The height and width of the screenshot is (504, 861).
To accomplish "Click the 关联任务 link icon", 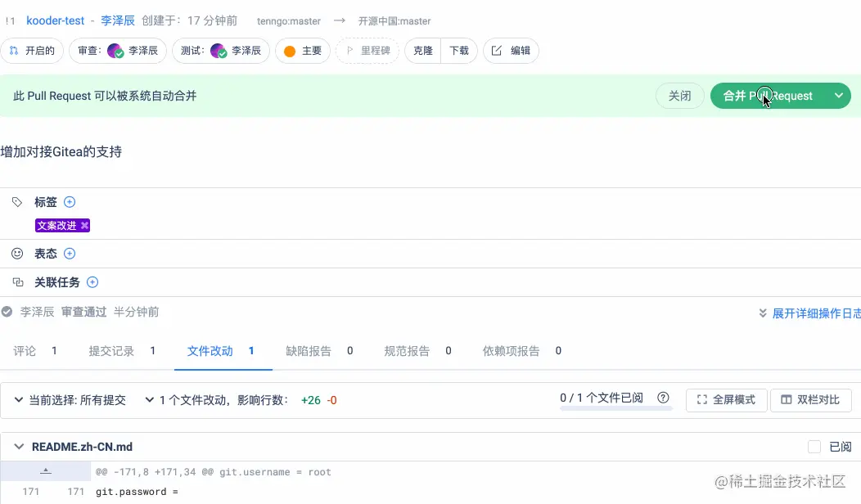I will (17, 282).
